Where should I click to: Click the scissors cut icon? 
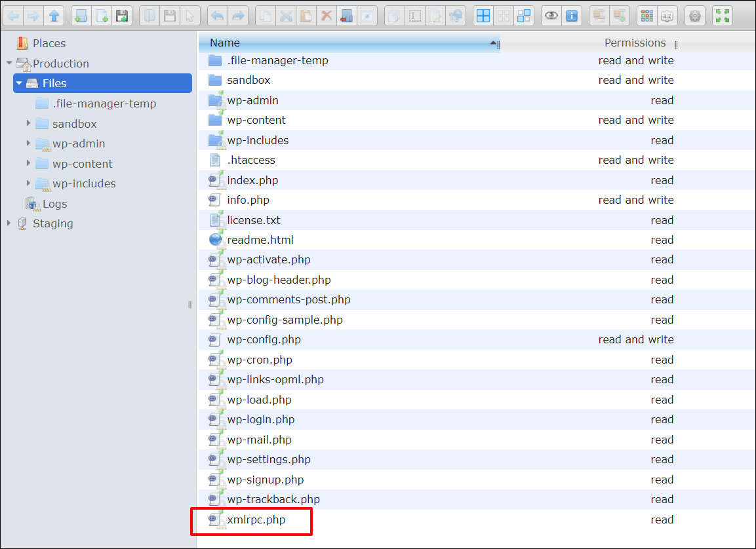[x=286, y=16]
